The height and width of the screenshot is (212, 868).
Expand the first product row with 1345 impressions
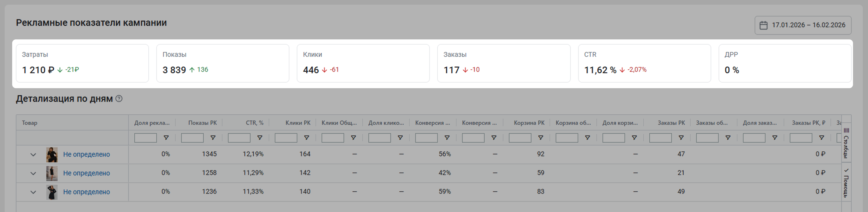point(33,155)
